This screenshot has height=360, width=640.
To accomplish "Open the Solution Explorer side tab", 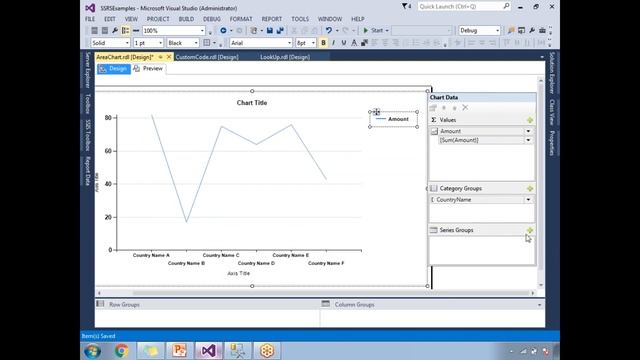I will click(x=552, y=73).
